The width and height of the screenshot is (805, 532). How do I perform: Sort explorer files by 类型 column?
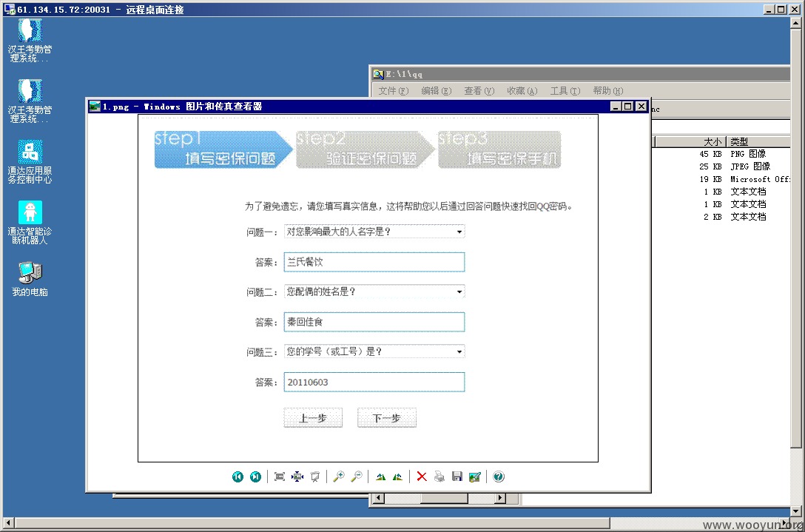tap(758, 142)
